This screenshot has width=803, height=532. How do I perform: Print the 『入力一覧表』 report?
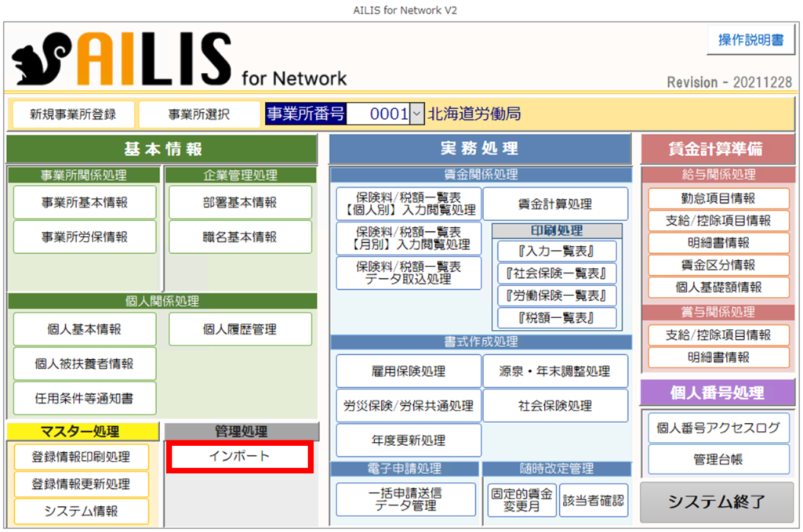(557, 252)
